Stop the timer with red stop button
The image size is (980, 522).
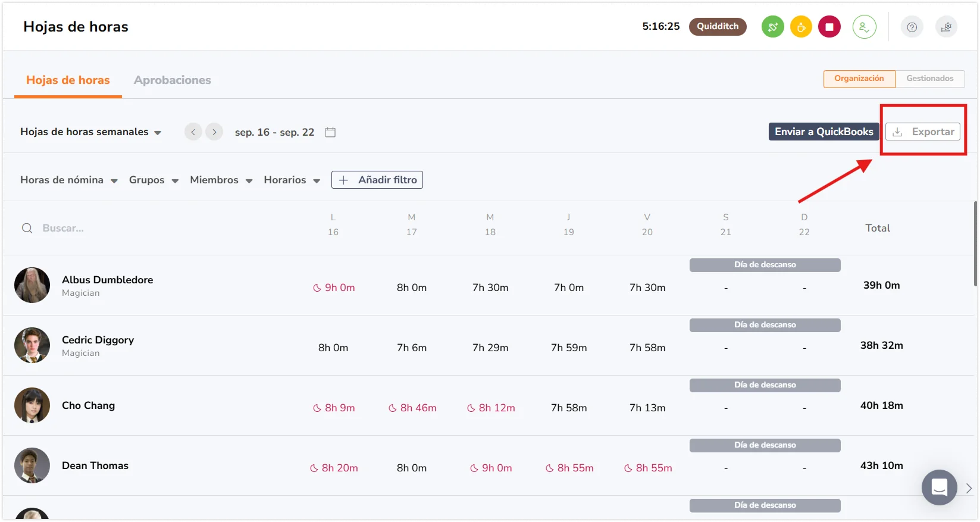829,27
